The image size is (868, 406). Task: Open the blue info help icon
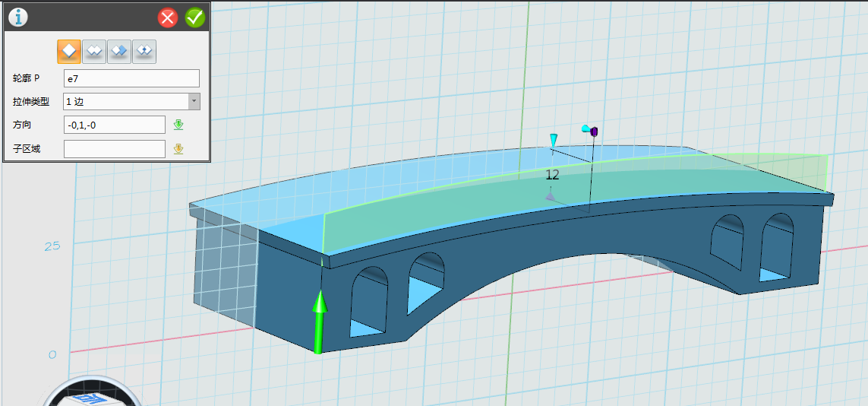pos(17,17)
